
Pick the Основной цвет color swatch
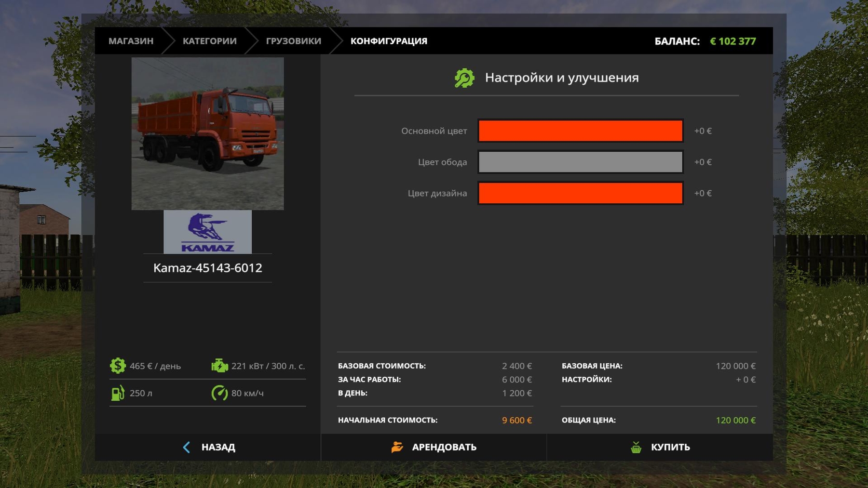[x=580, y=131]
